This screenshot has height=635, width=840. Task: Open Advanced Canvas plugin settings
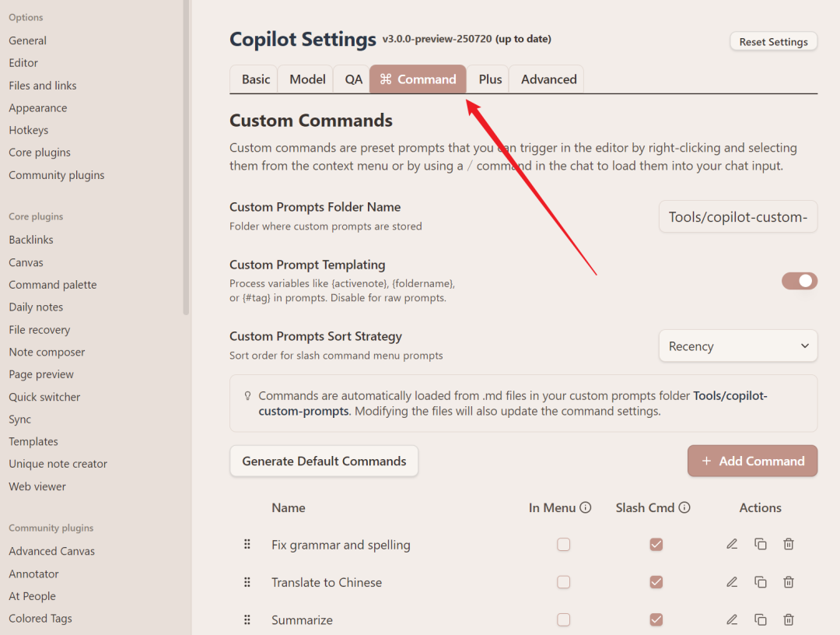[51, 551]
